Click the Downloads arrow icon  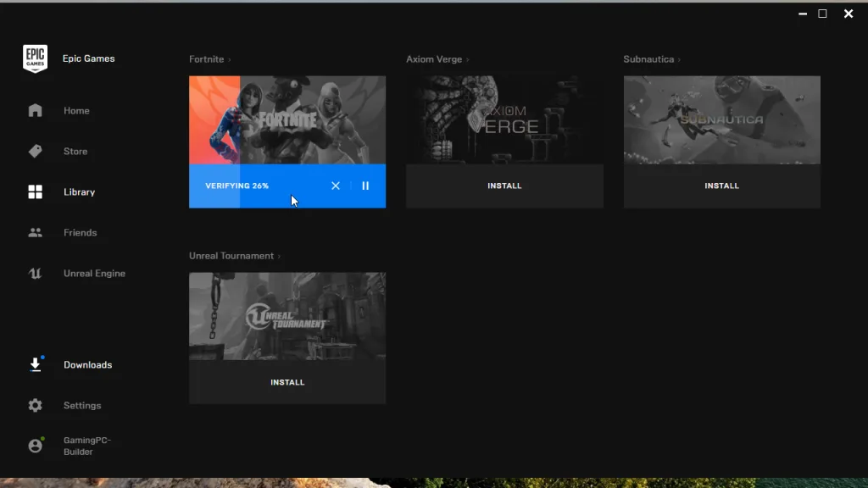pyautogui.click(x=36, y=364)
